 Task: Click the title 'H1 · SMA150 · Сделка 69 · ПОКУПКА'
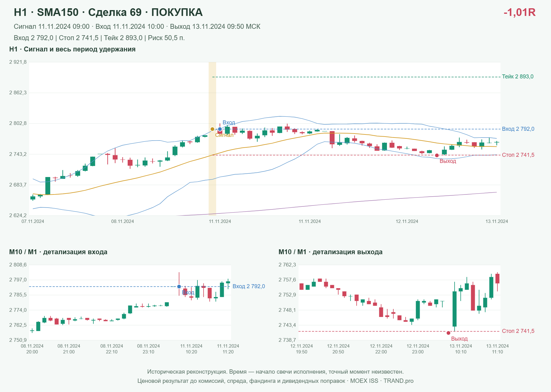point(108,12)
